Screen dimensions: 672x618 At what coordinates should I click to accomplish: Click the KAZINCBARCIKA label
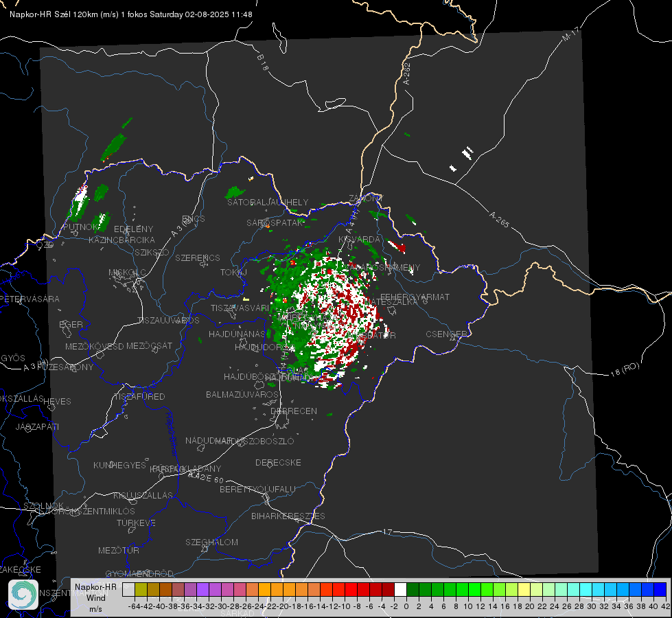[121, 240]
